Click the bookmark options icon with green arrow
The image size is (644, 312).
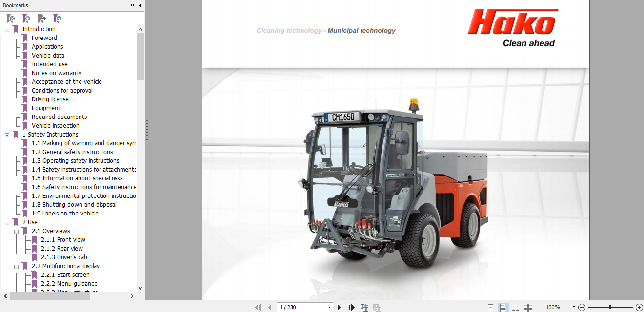(x=58, y=19)
